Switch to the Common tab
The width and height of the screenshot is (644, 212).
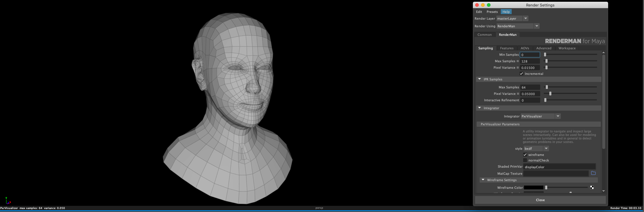point(484,35)
